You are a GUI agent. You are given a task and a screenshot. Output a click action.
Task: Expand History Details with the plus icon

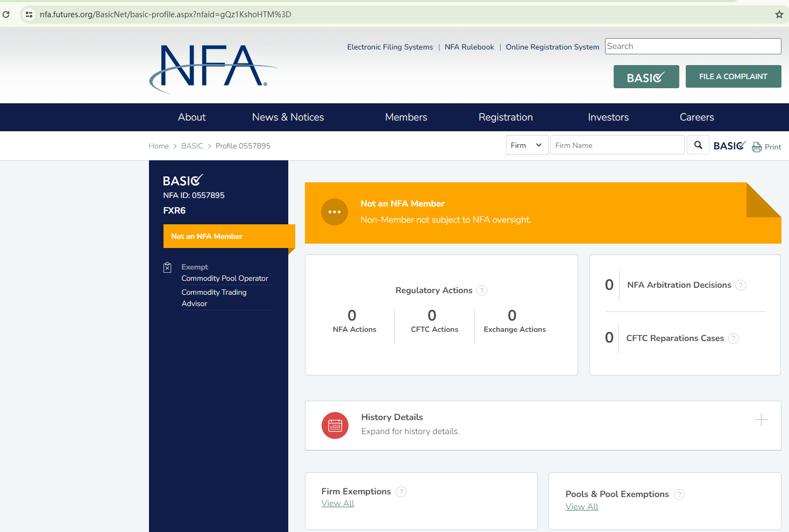click(760, 420)
